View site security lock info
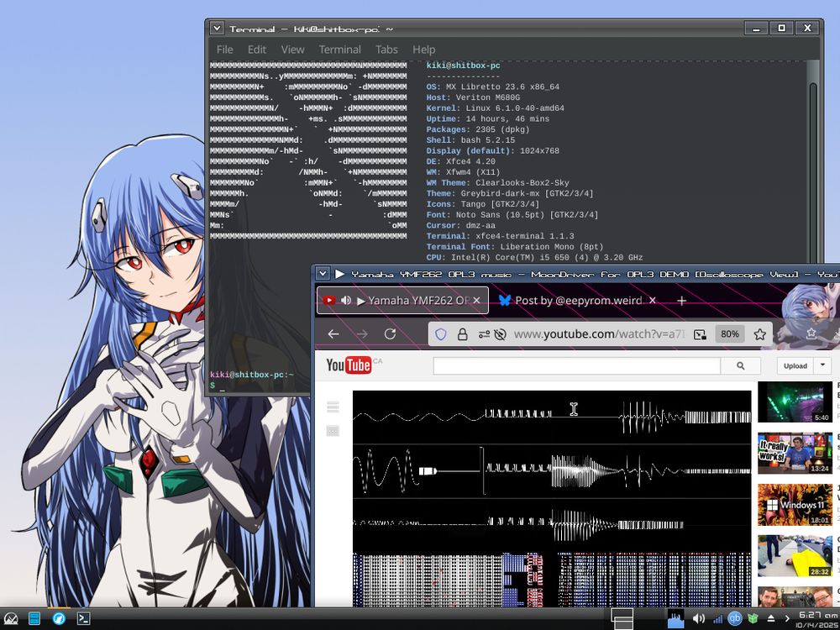The width and height of the screenshot is (840, 630). coord(462,334)
